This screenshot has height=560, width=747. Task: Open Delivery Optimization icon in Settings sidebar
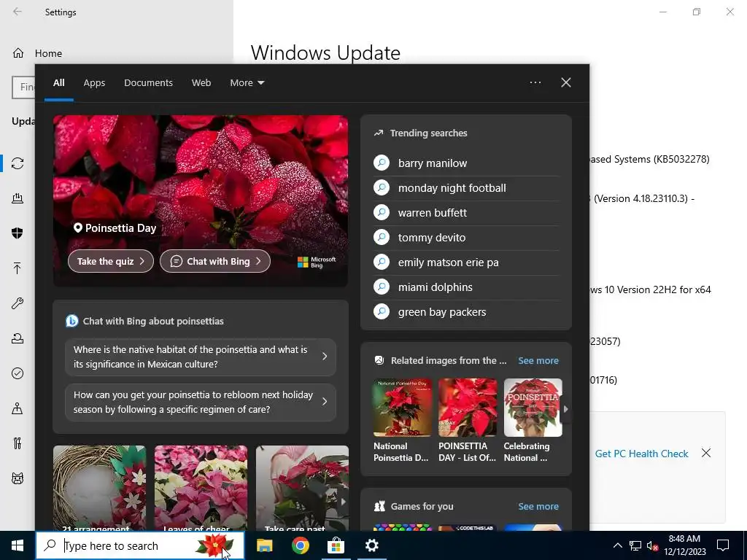click(x=18, y=198)
